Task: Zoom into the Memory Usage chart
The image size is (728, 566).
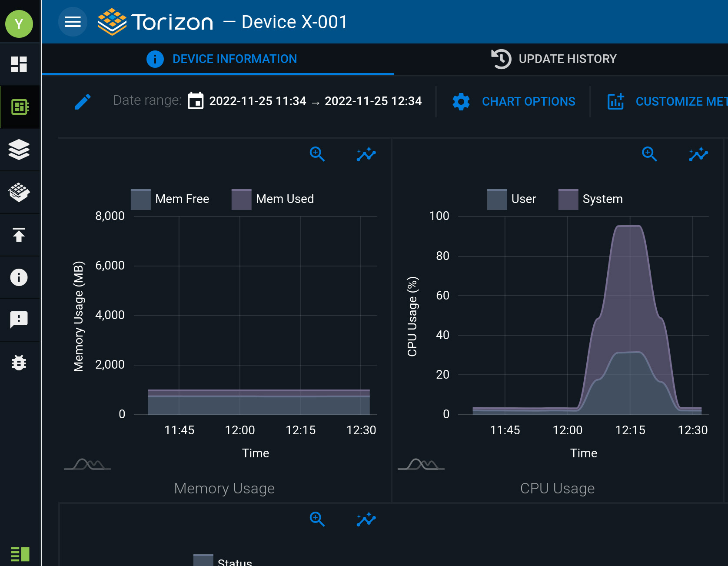Action: coord(317,154)
